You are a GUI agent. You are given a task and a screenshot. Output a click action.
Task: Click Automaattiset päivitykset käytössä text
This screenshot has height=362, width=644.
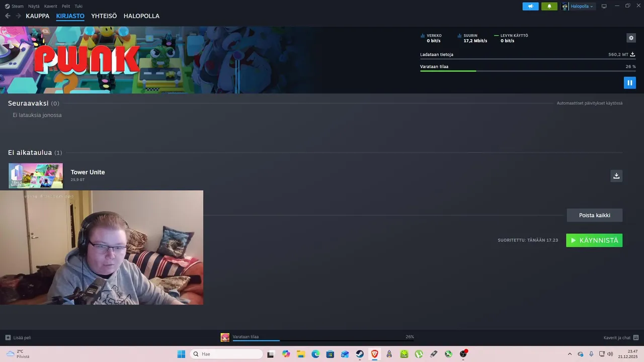pos(590,103)
